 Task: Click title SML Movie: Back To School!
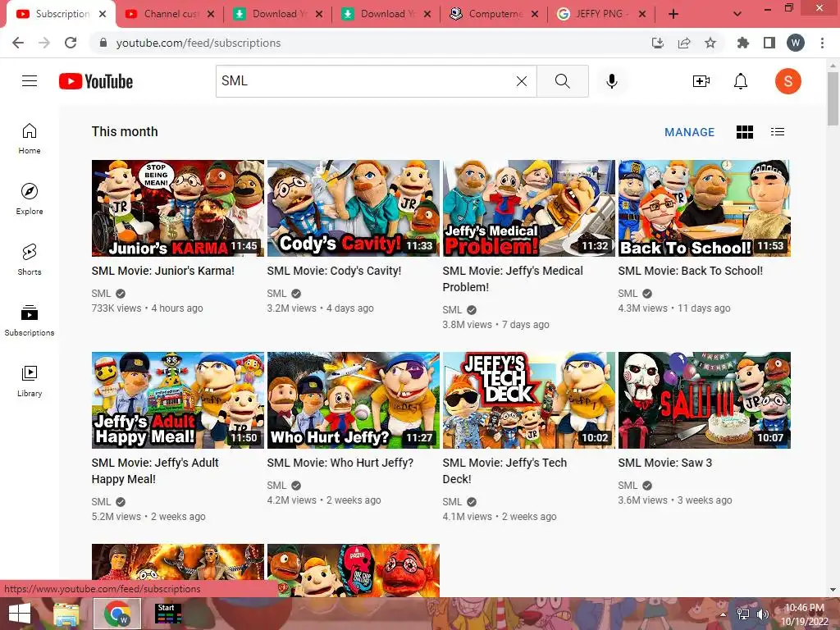click(x=690, y=271)
